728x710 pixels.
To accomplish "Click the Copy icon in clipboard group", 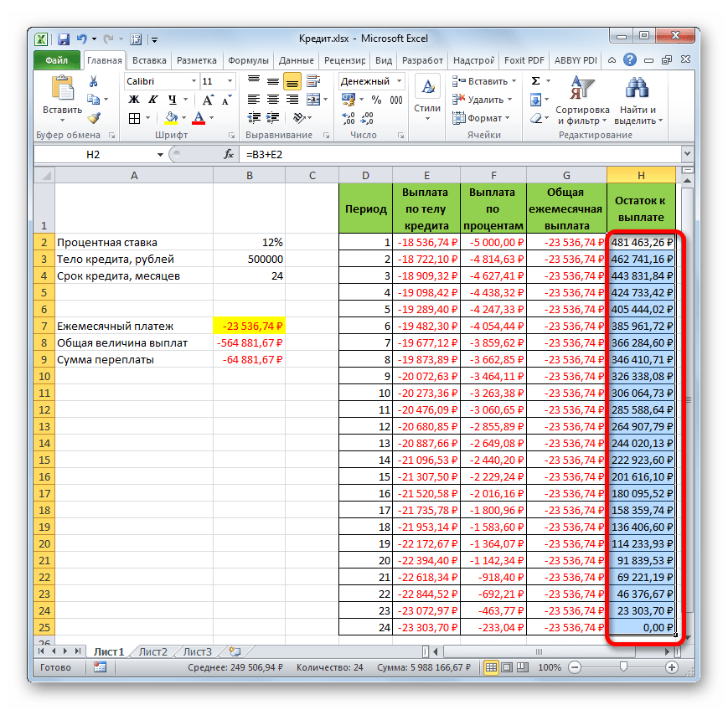I will (93, 100).
